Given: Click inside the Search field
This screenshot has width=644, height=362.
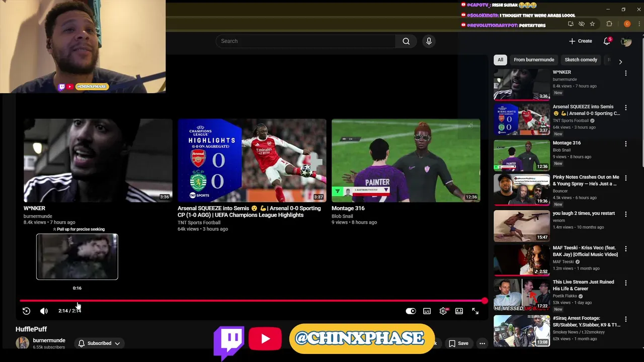Looking at the screenshot, I should click(x=306, y=41).
